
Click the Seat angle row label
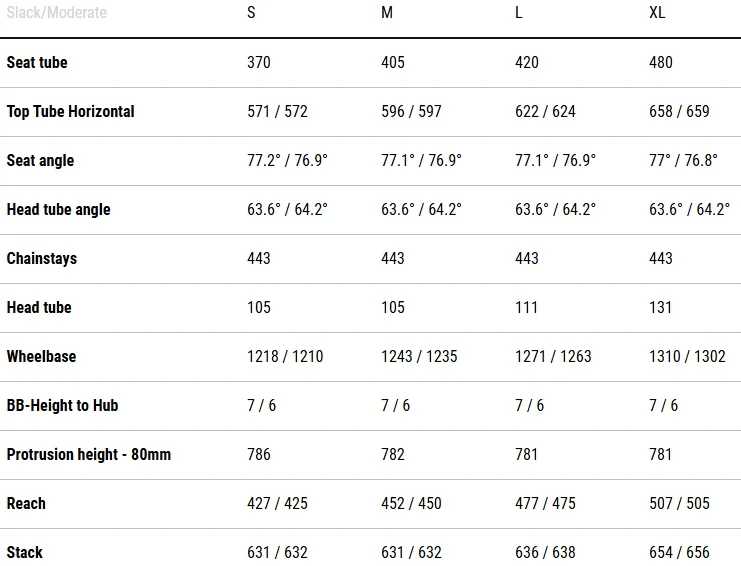[x=40, y=161]
